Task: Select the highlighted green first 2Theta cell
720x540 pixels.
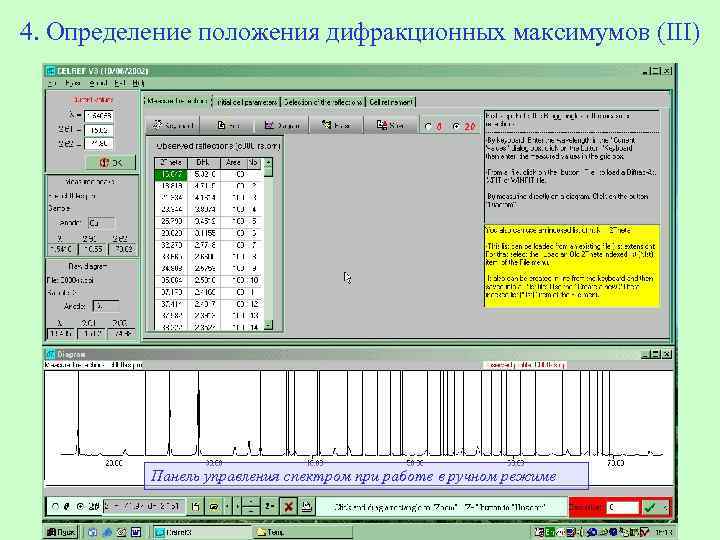Action: click(171, 174)
